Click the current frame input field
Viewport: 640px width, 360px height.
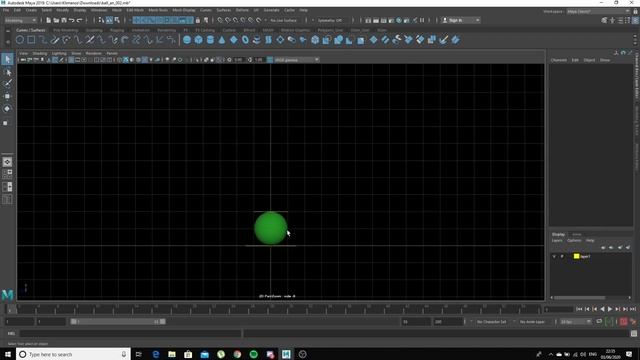click(559, 309)
